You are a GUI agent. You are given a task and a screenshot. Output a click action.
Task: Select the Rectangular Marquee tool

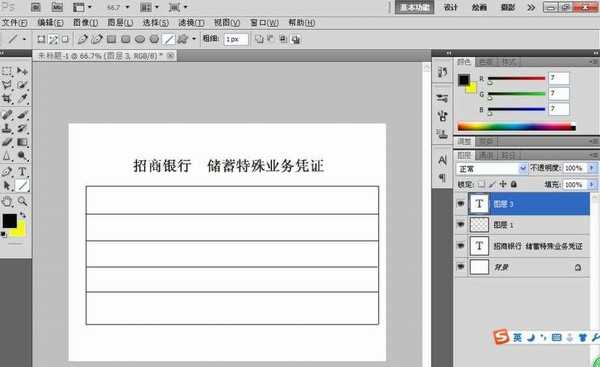pyautogui.click(x=7, y=71)
